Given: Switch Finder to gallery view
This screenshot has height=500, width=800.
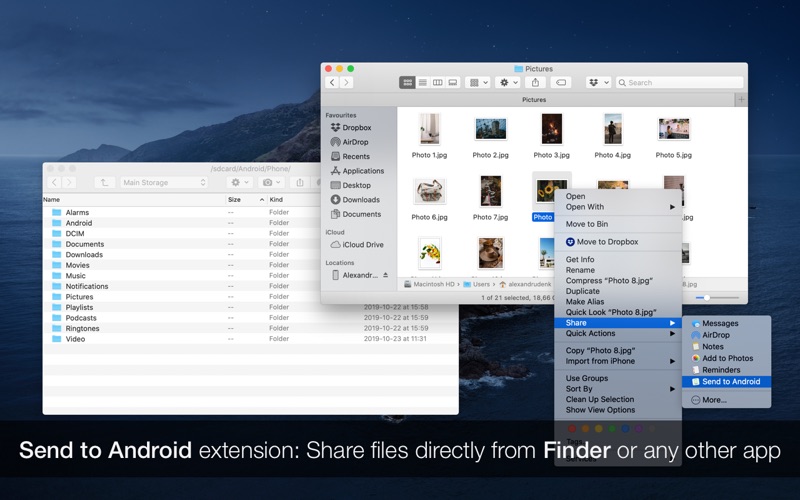Looking at the screenshot, I should 453,82.
